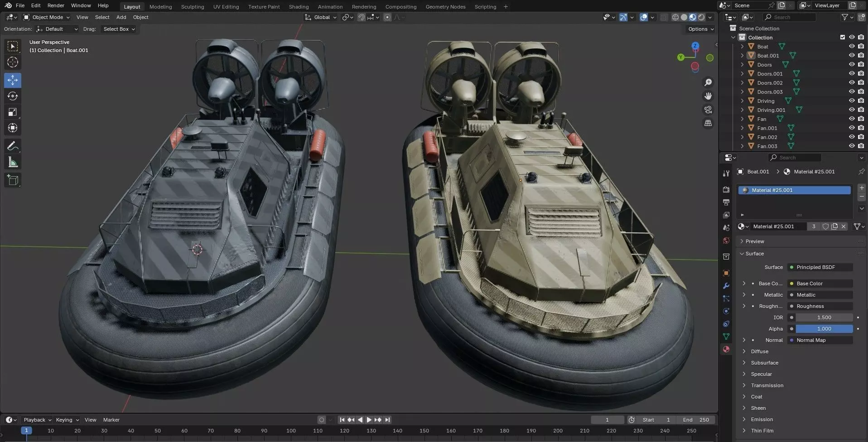Unlink Material #25.001 with the X icon

(844, 226)
